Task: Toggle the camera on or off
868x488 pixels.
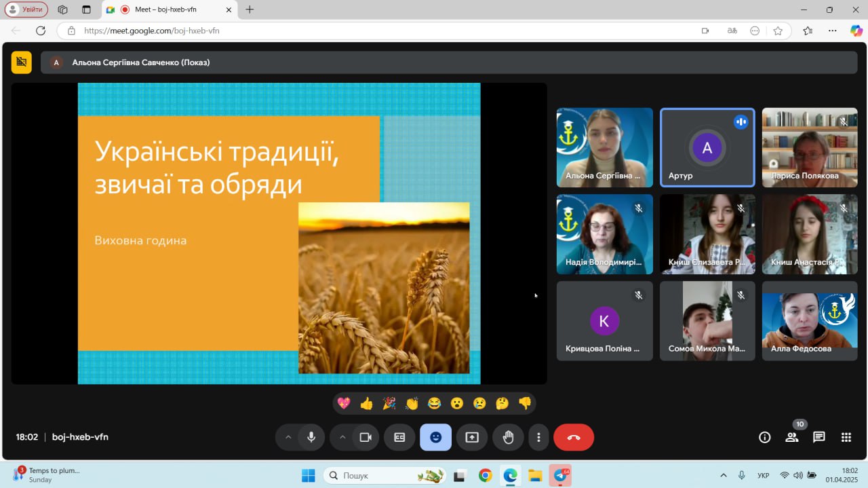Action: click(x=366, y=437)
